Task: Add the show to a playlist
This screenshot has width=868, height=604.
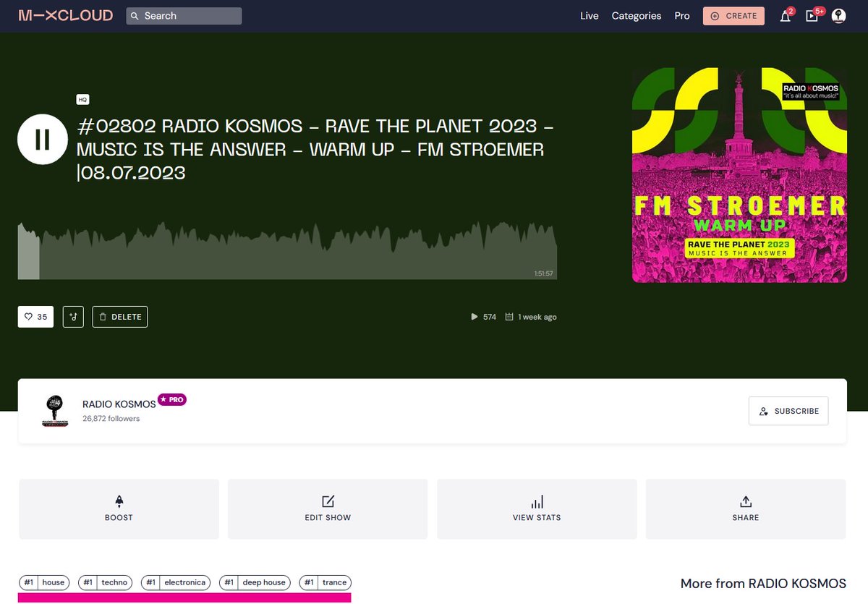Action: coord(73,317)
